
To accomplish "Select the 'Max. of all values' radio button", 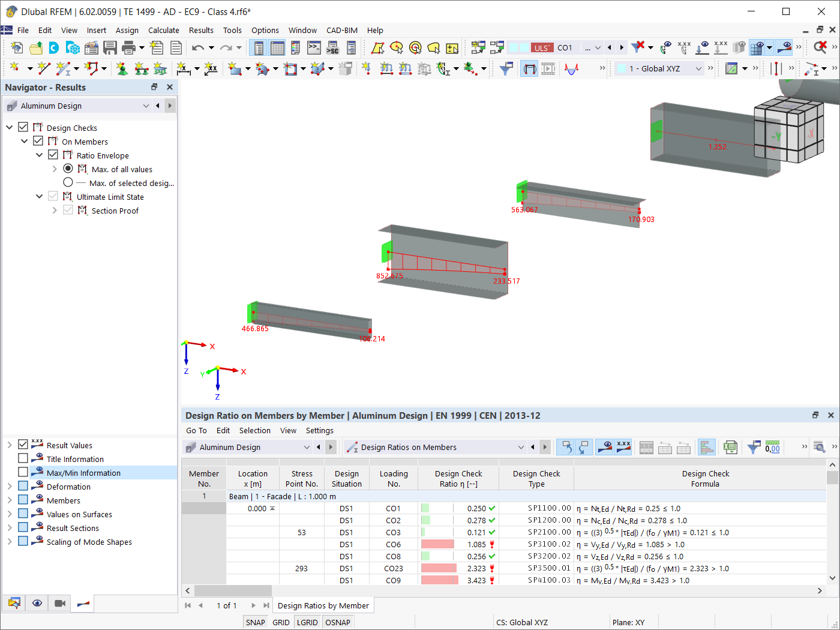I will (x=68, y=169).
